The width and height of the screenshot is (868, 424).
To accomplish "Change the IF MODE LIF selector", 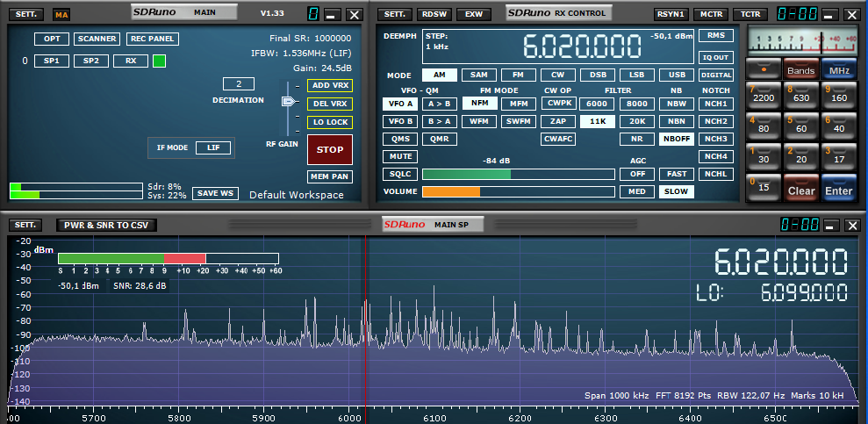I will (213, 147).
